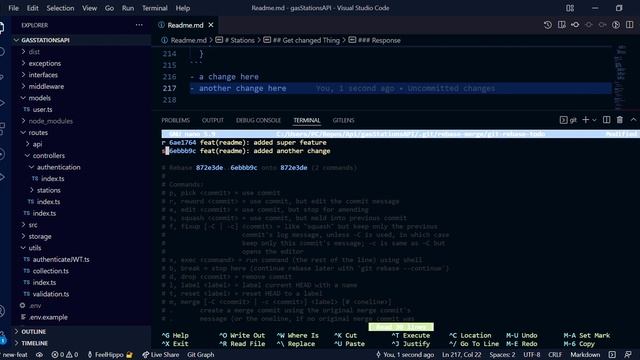Expand the middleware folder
The image size is (640, 360).
coord(46,86)
